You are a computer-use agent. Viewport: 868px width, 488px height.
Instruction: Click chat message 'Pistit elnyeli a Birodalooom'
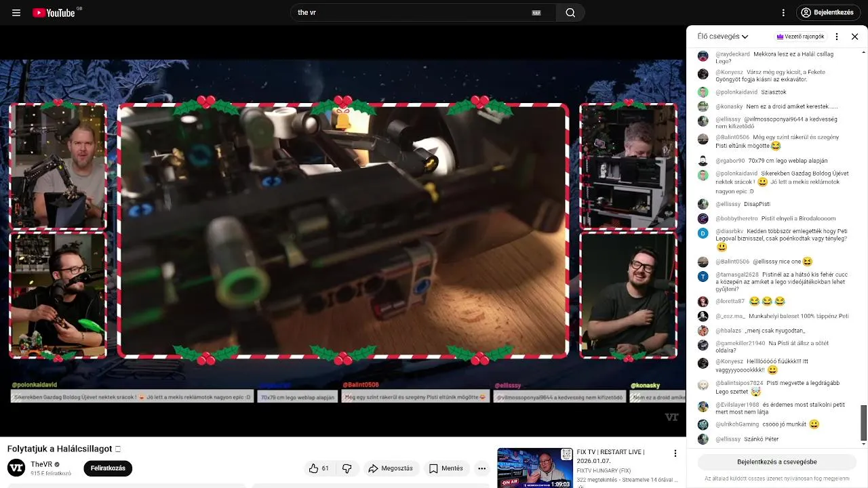click(x=798, y=219)
